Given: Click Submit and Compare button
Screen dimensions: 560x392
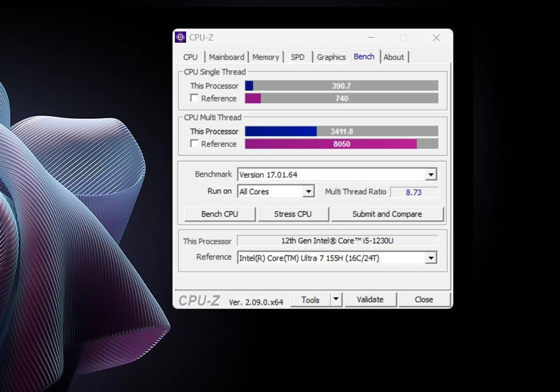Looking at the screenshot, I should tap(387, 214).
